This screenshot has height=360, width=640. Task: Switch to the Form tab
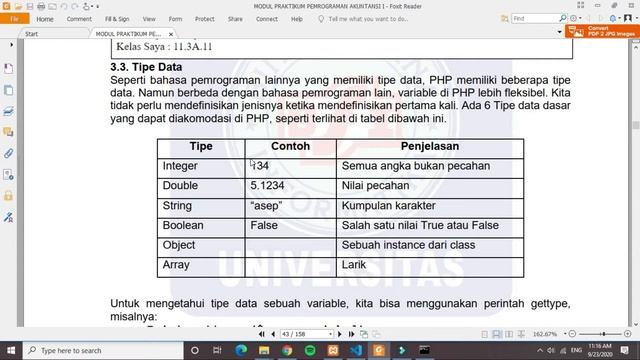point(175,19)
